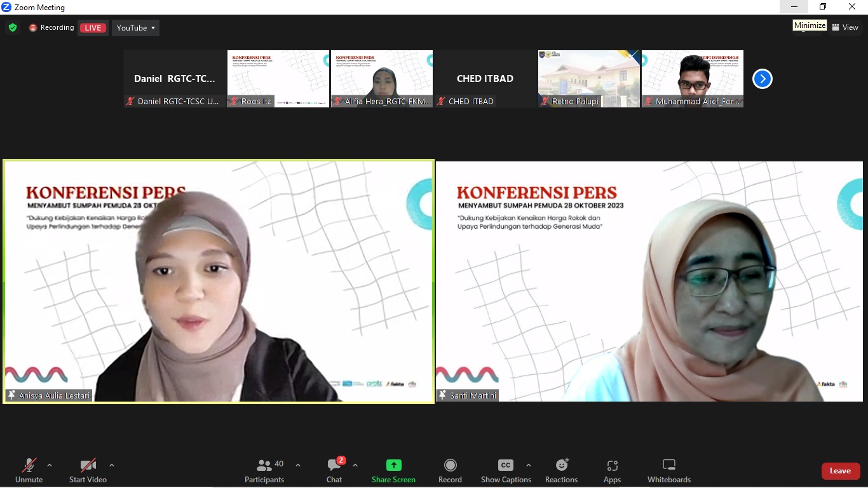This screenshot has height=488, width=868.
Task: Open the Reactions menu
Action: click(x=561, y=471)
